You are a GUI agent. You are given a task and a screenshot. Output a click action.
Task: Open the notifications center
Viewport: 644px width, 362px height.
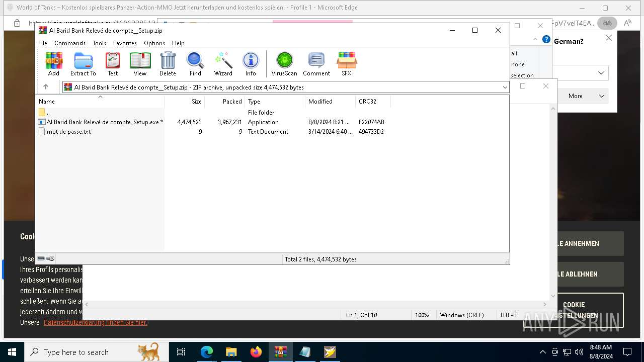point(627,352)
